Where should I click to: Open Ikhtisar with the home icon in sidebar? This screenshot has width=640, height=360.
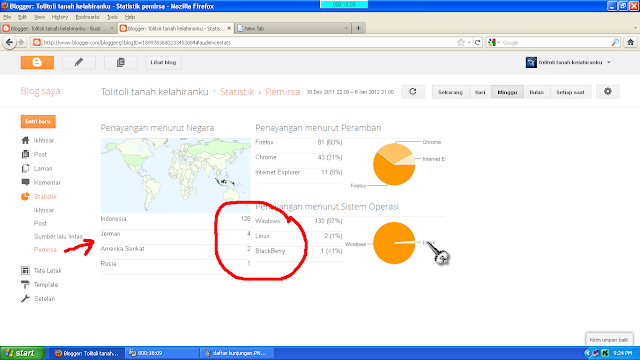pos(25,140)
